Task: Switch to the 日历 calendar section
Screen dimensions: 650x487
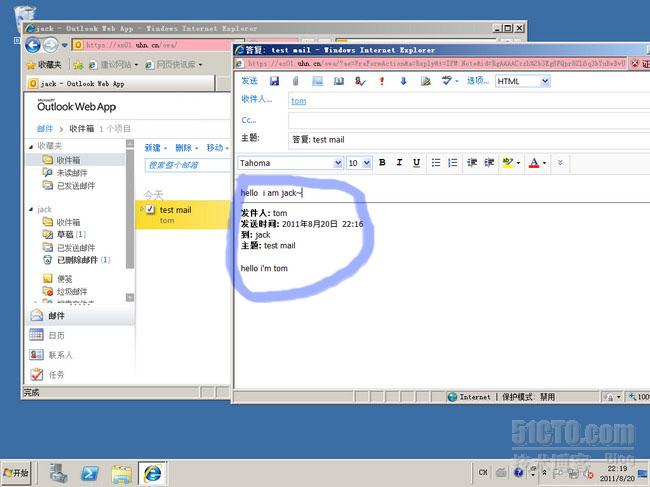Action: pyautogui.click(x=80, y=335)
